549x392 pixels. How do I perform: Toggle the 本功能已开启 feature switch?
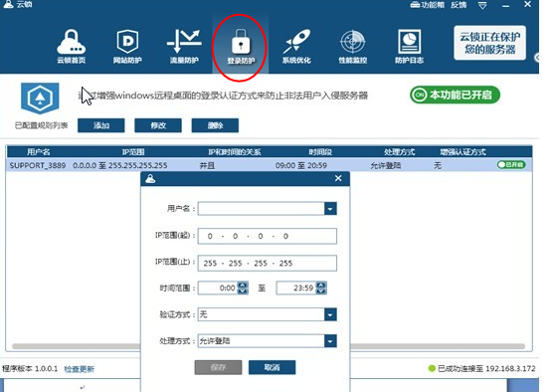point(455,95)
